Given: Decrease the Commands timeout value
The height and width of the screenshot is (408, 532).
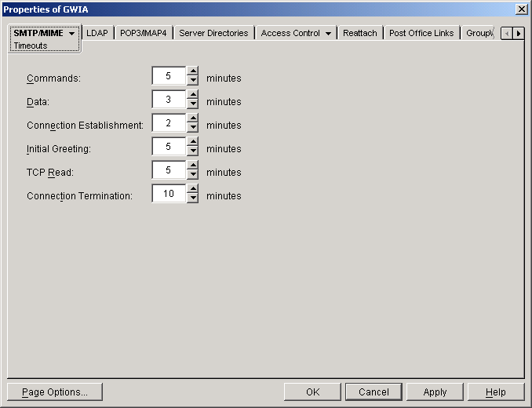Looking at the screenshot, I should click(x=193, y=80).
